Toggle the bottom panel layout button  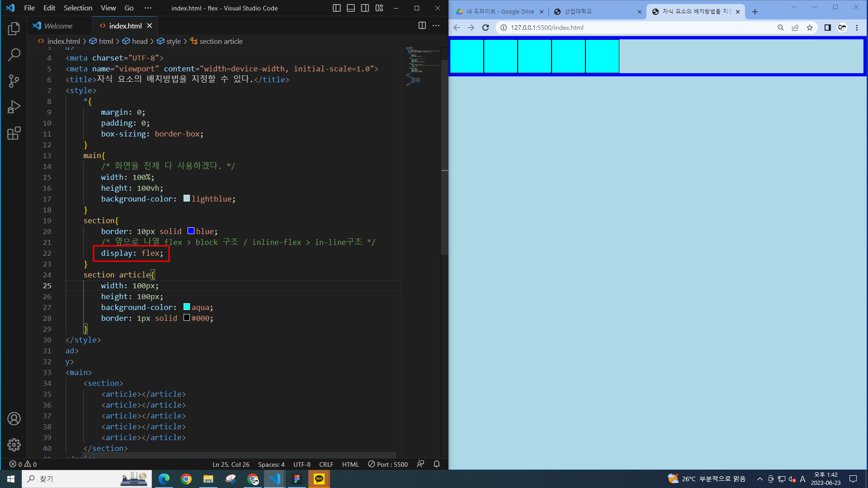pyautogui.click(x=351, y=8)
